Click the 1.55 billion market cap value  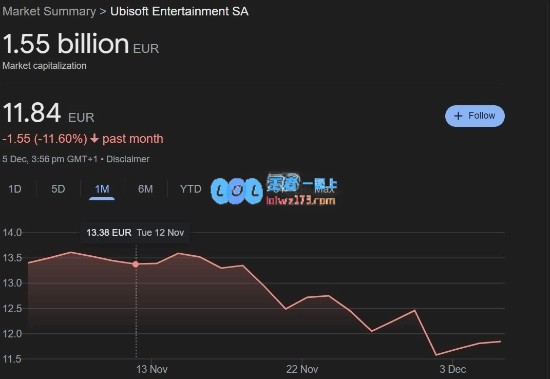pyautogui.click(x=66, y=44)
